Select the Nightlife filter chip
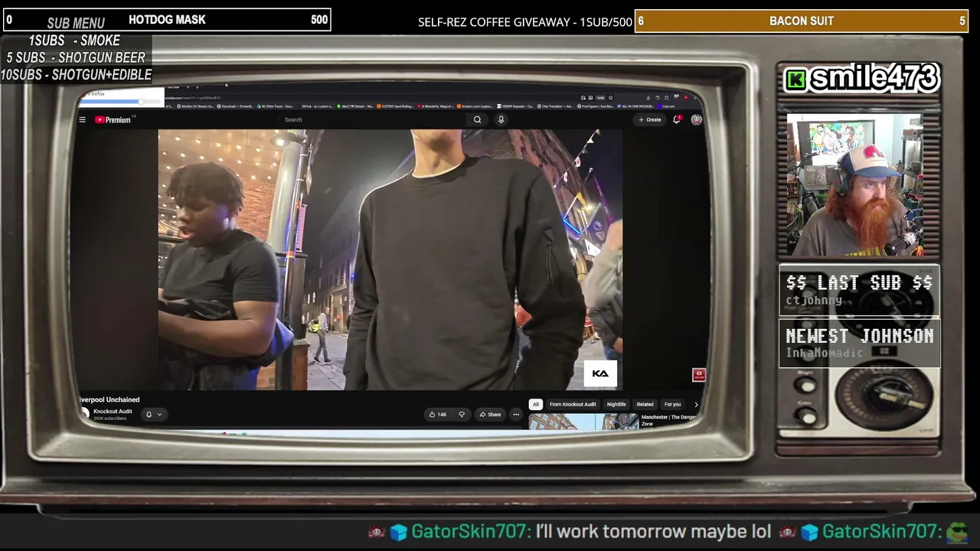 coord(616,404)
